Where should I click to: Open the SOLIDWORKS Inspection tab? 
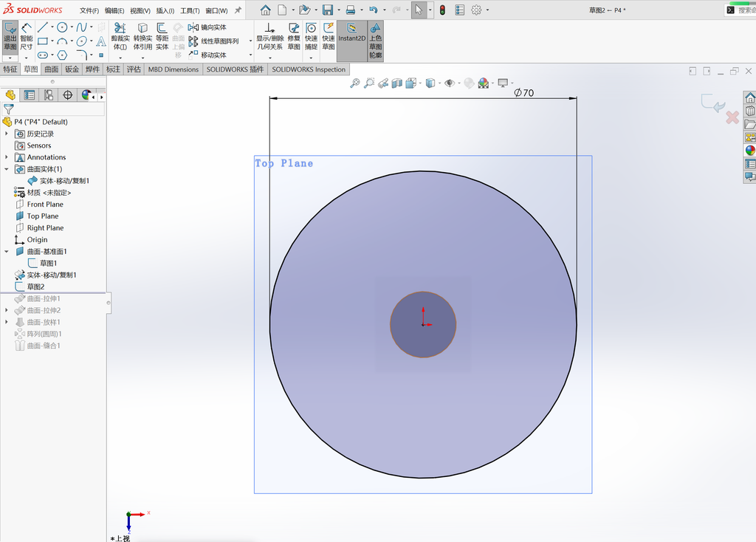point(309,69)
